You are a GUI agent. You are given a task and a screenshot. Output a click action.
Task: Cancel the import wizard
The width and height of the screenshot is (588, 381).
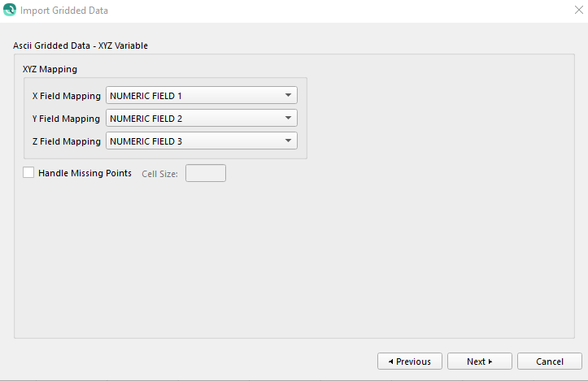(550, 362)
